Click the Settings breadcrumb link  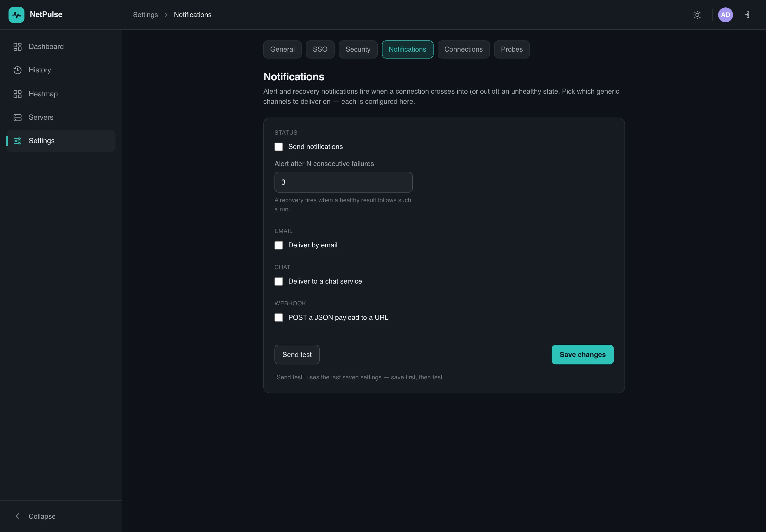point(145,15)
